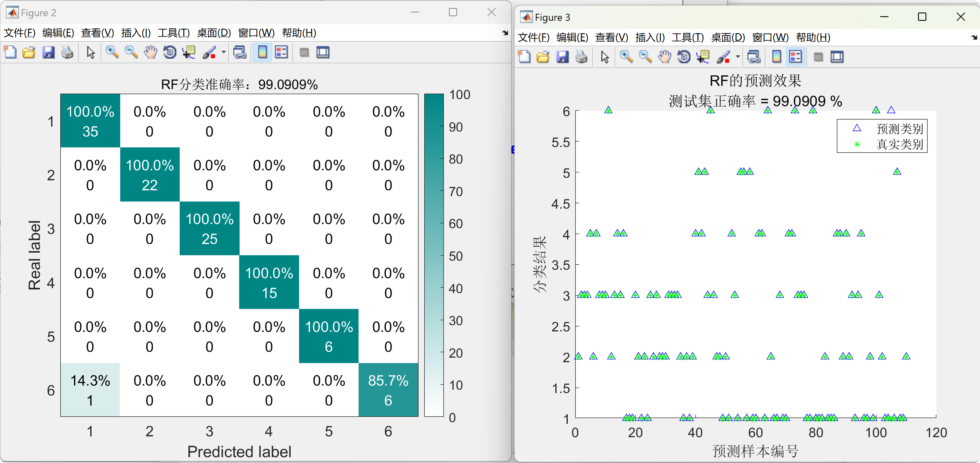Screen dimensions: 980x463
Task: Click Open File folder icon in Figure 2
Action: click(x=29, y=52)
